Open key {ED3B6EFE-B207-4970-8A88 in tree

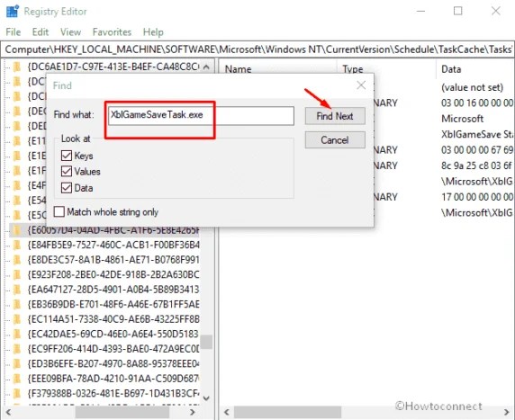[x=113, y=364]
